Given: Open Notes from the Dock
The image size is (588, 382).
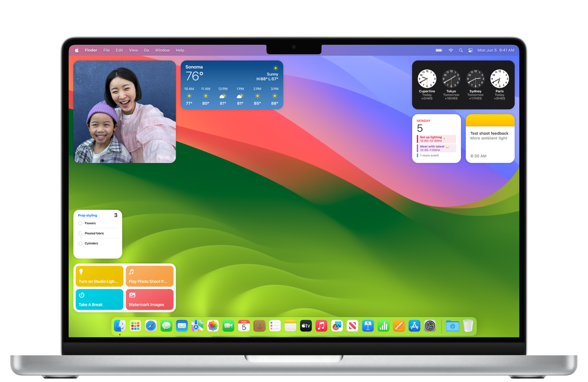Looking at the screenshot, I should [x=290, y=326].
